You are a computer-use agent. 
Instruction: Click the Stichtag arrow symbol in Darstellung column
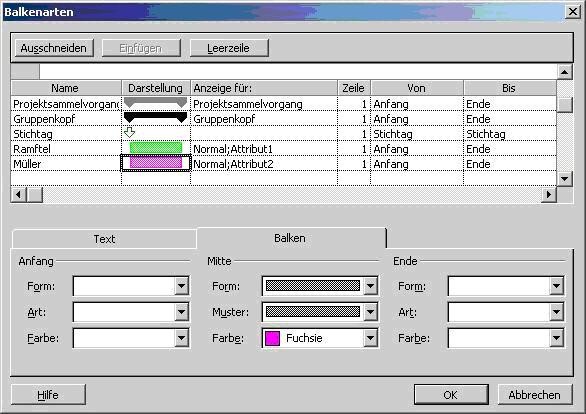pyautogui.click(x=129, y=132)
